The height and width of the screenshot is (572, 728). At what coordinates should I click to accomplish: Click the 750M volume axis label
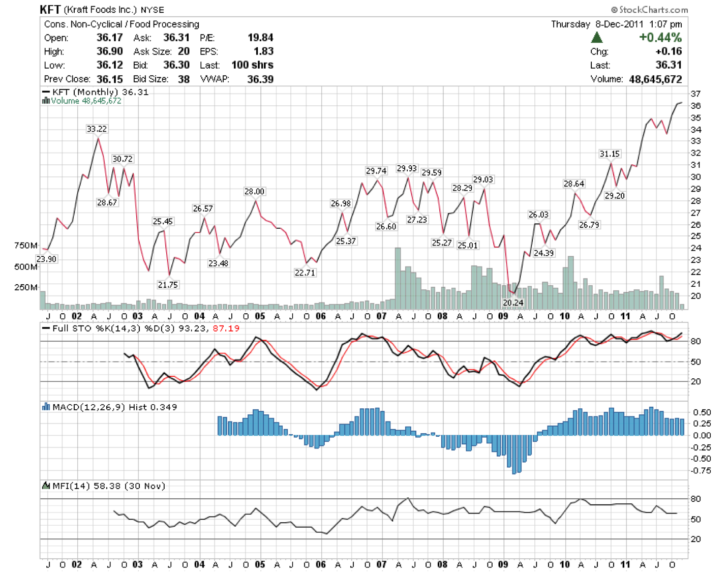pyautogui.click(x=26, y=246)
